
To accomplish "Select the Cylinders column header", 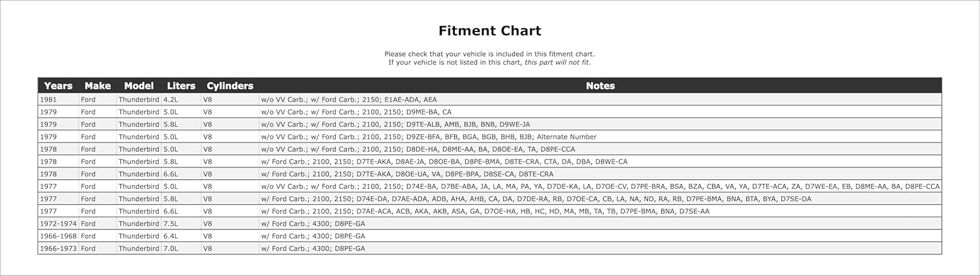I will 230,86.
